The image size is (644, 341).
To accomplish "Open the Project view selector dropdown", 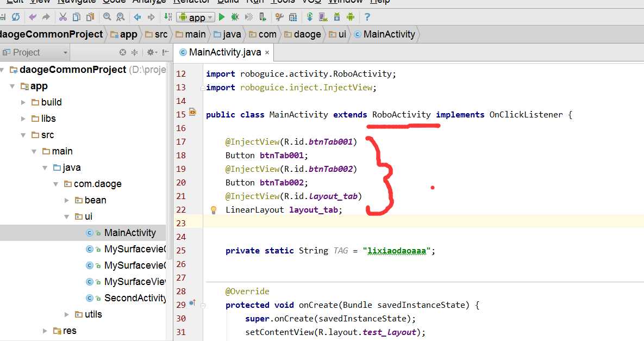I will pyautogui.click(x=34, y=53).
